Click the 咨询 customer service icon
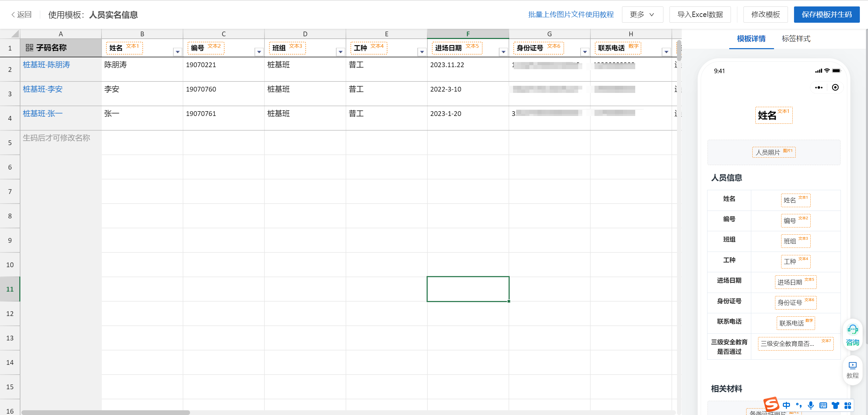 [x=852, y=335]
